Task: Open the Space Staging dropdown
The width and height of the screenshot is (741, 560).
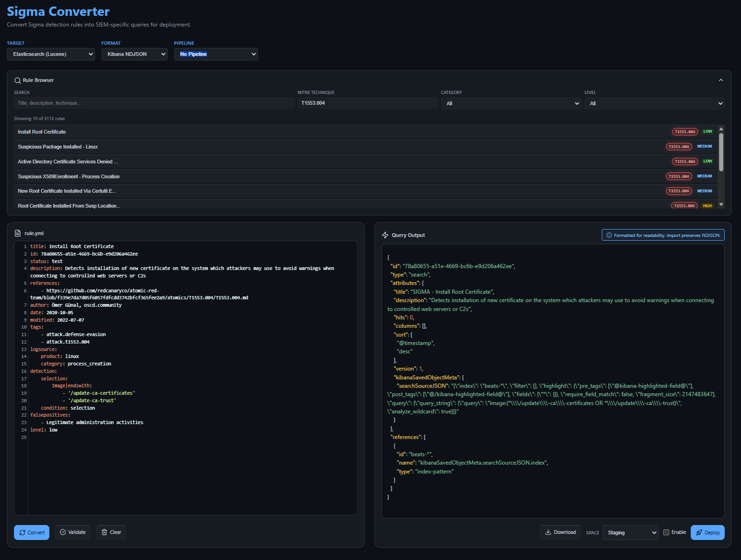Action: tap(630, 533)
